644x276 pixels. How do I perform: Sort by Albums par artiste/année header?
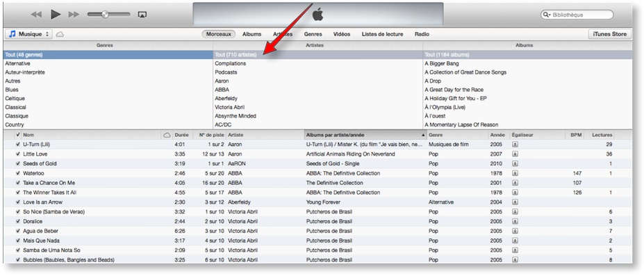[x=365, y=135]
